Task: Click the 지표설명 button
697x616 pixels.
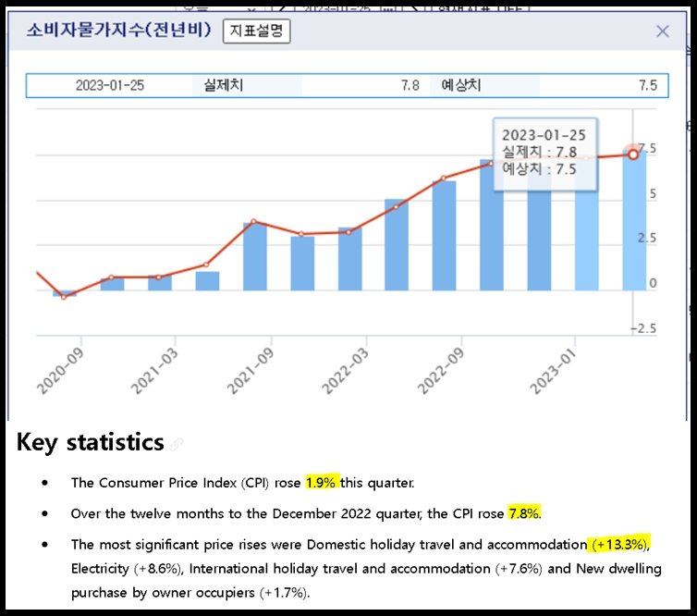Action: 257,31
